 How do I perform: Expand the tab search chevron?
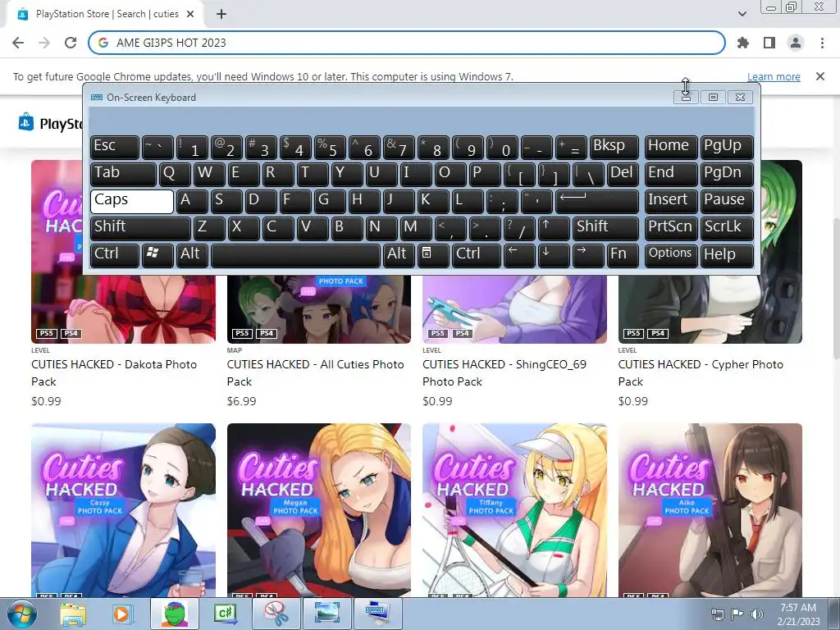click(742, 14)
